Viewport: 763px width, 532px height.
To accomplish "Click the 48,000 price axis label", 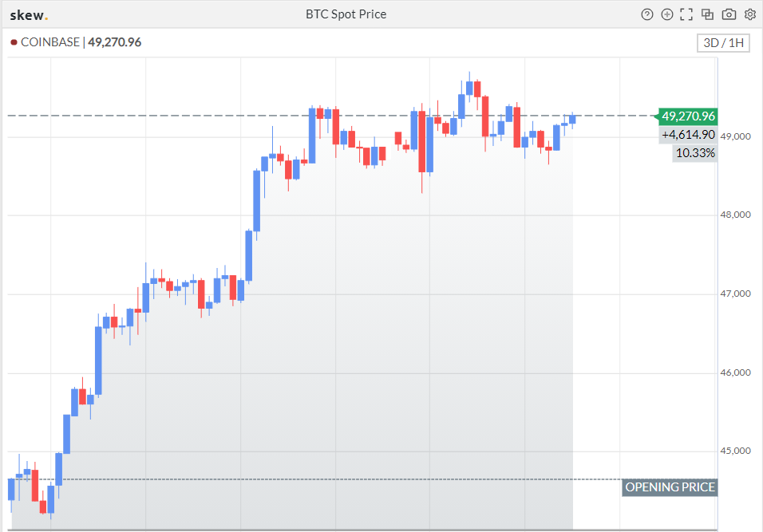I will pyautogui.click(x=735, y=215).
